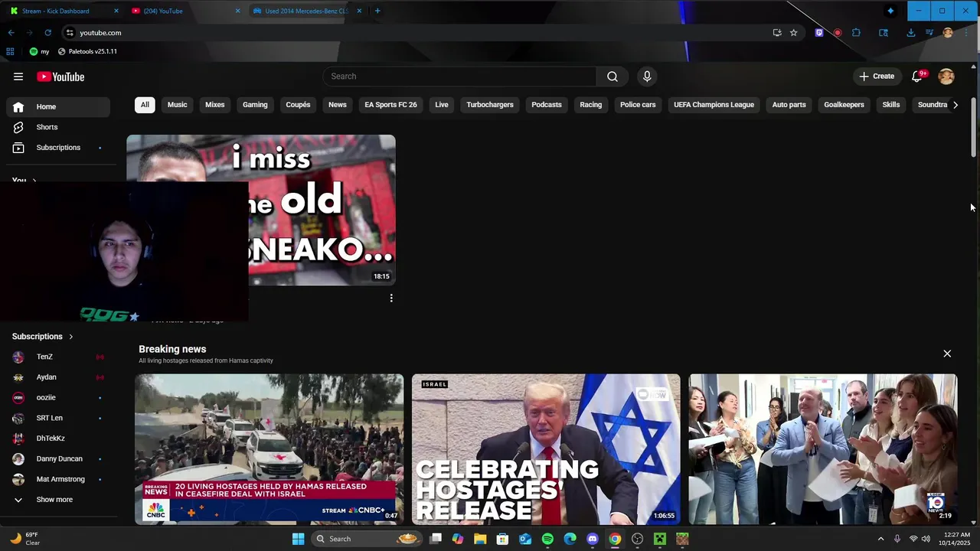This screenshot has height=551, width=980.
Task: Click the Create button
Action: (877, 77)
